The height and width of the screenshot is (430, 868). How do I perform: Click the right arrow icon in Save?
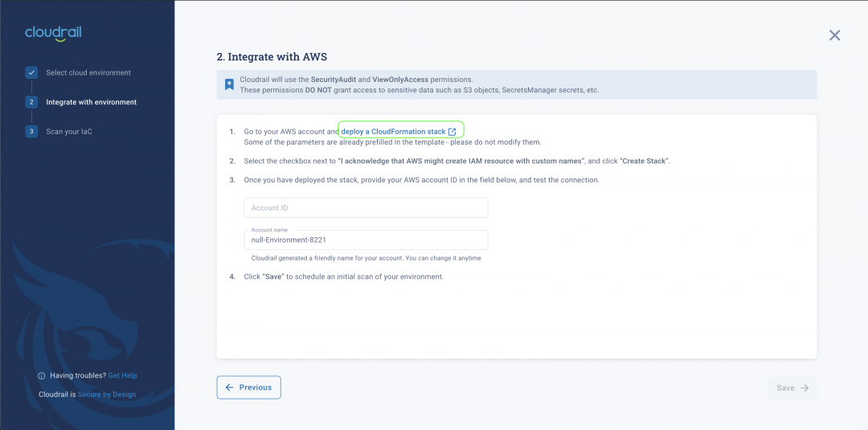(x=805, y=388)
